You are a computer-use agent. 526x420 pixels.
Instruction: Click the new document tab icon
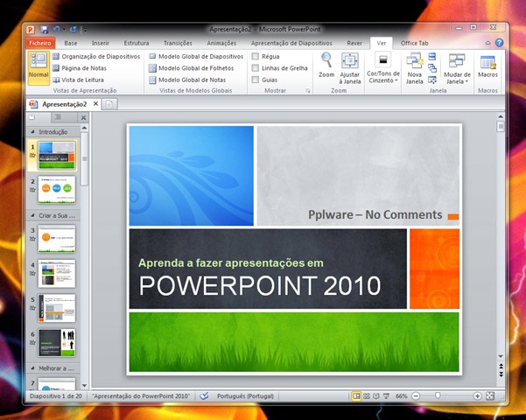click(109, 104)
